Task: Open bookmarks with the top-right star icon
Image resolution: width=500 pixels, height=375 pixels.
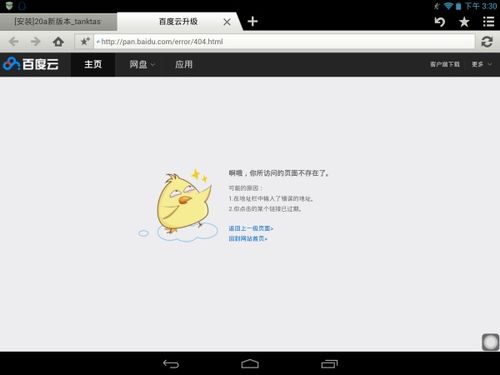Action: pos(464,22)
